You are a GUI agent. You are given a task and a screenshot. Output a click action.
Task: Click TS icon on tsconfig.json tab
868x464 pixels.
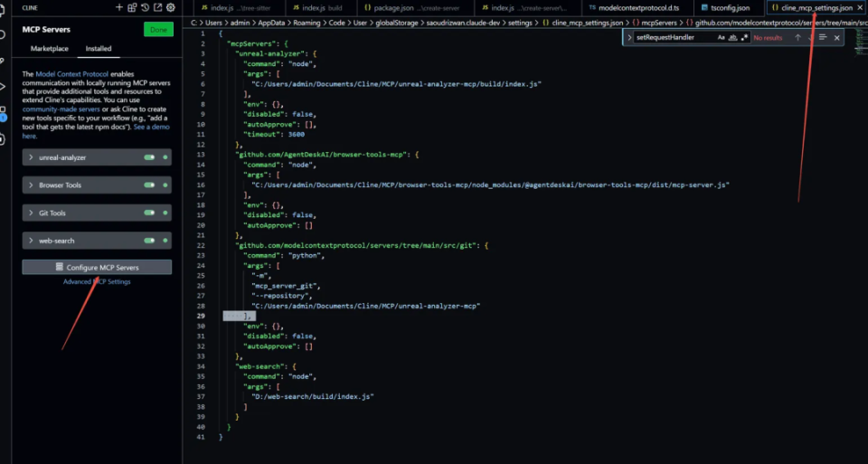[704, 8]
